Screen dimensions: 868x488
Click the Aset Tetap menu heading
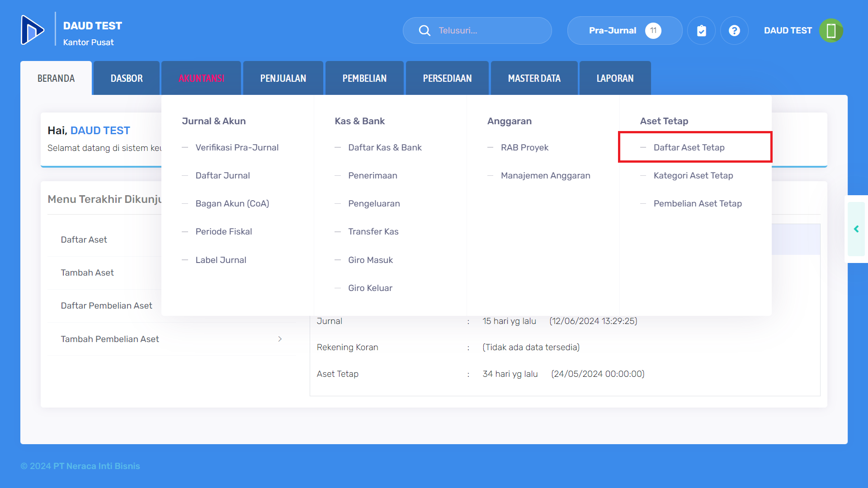664,121
